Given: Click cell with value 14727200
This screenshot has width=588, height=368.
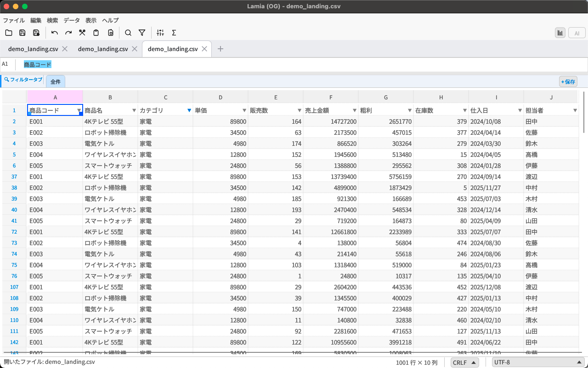Looking at the screenshot, I should point(331,121).
